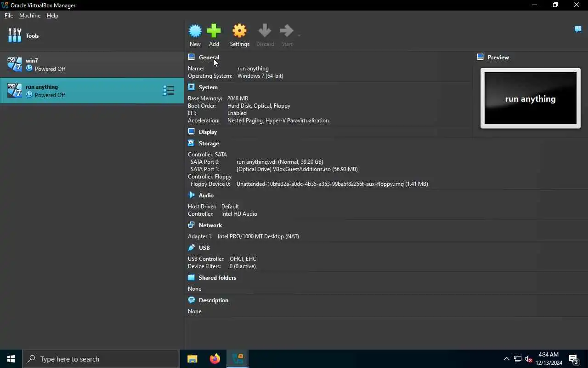Click the Network adapter icon
Image resolution: width=588 pixels, height=368 pixels.
[x=191, y=225]
